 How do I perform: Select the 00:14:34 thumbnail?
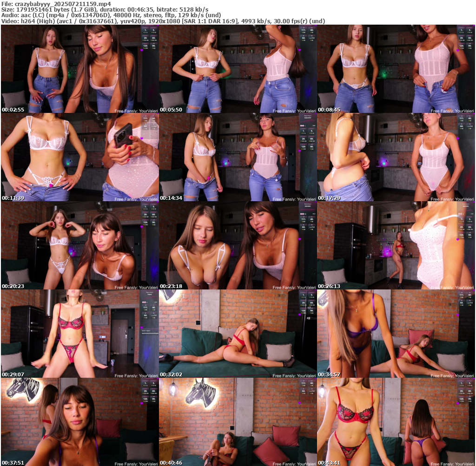(238, 157)
